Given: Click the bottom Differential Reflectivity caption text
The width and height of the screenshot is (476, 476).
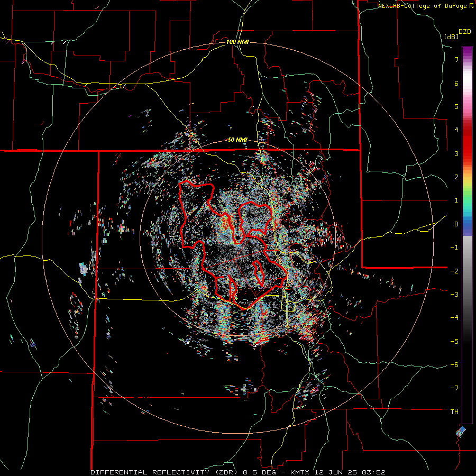Looking at the screenshot, I should tap(237, 472).
